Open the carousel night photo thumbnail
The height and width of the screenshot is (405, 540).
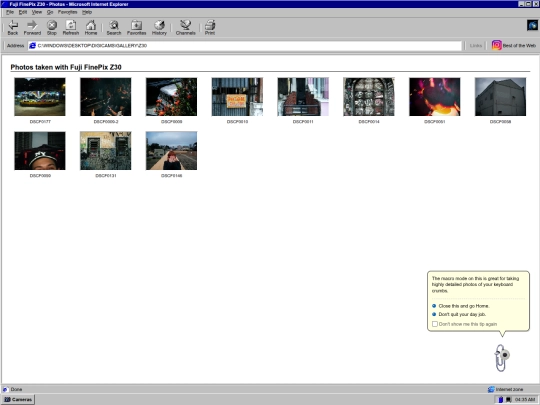(40, 97)
